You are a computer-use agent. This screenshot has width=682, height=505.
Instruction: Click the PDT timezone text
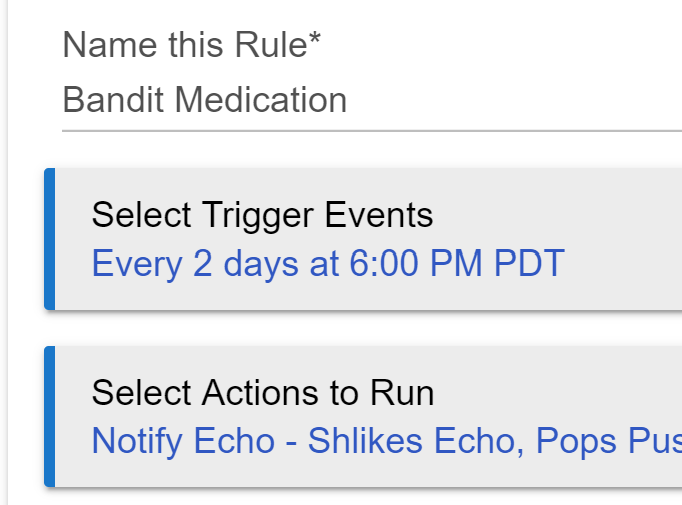(x=529, y=263)
